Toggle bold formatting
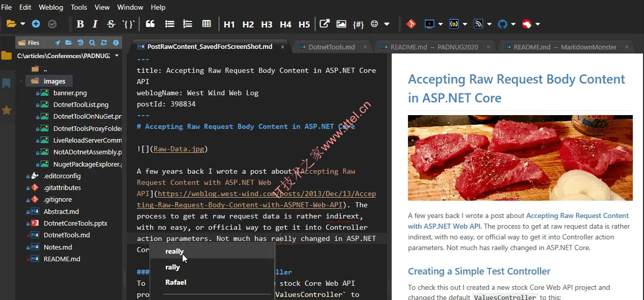 [80, 24]
